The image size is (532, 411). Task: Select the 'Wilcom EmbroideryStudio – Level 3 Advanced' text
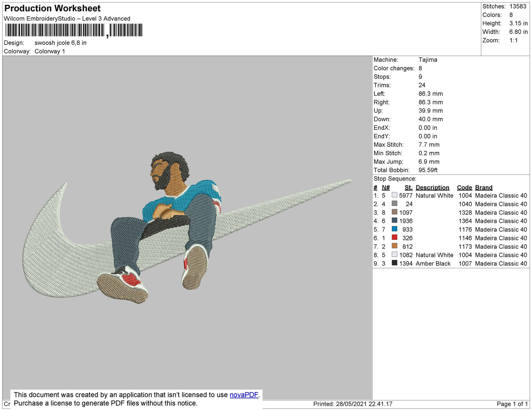click(67, 18)
